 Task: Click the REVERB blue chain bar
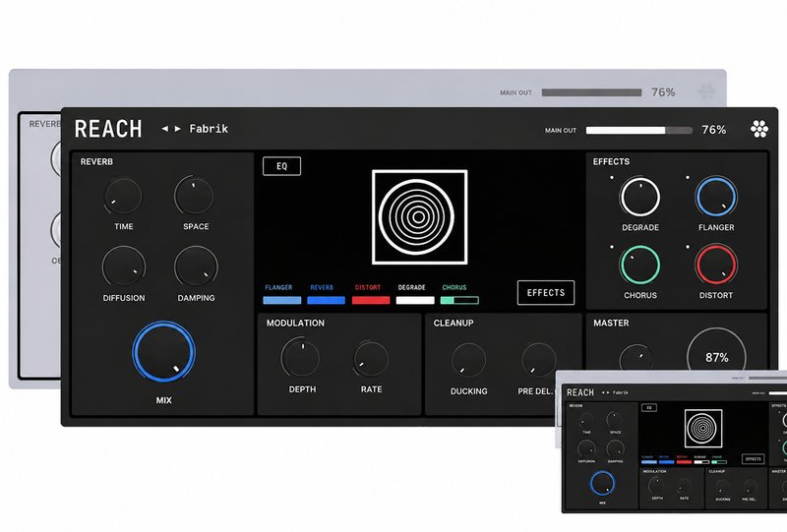click(327, 300)
